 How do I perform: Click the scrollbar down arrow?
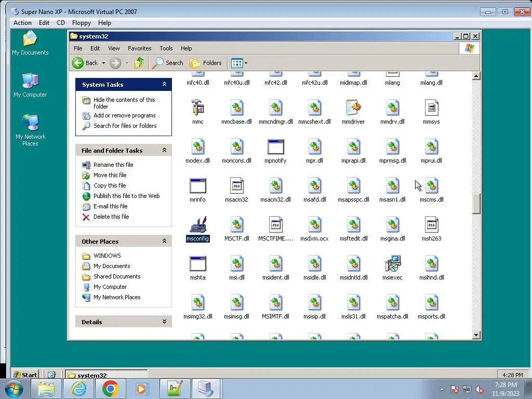(476, 335)
